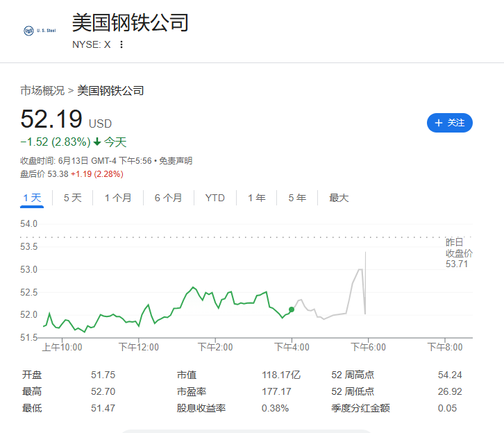Click the 关注 follow button
This screenshot has height=433, width=504.
tap(449, 123)
